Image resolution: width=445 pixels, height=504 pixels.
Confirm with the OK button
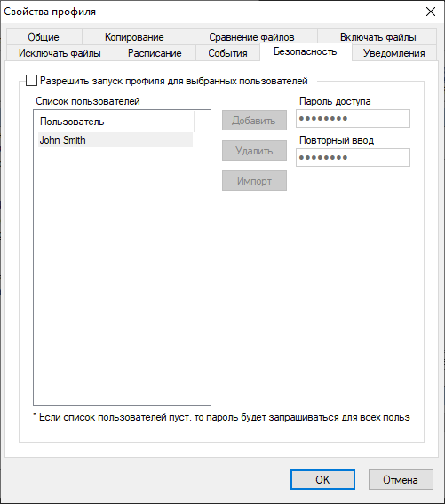point(322,479)
